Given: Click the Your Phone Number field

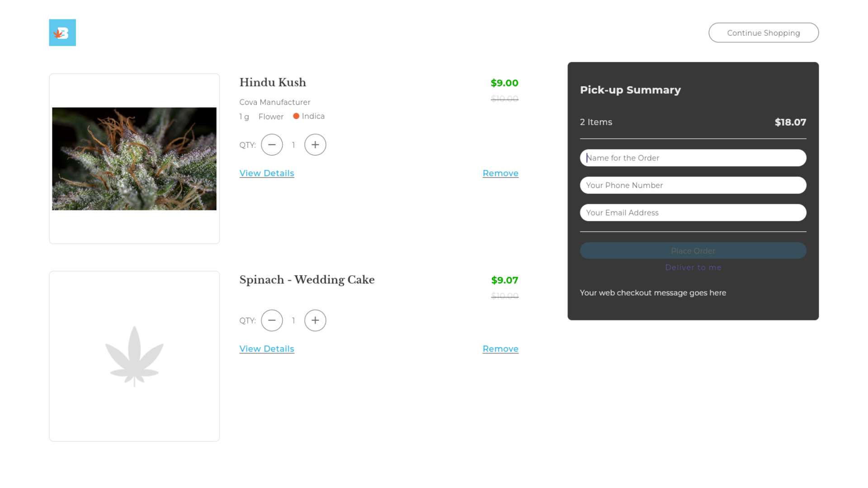Looking at the screenshot, I should [693, 185].
